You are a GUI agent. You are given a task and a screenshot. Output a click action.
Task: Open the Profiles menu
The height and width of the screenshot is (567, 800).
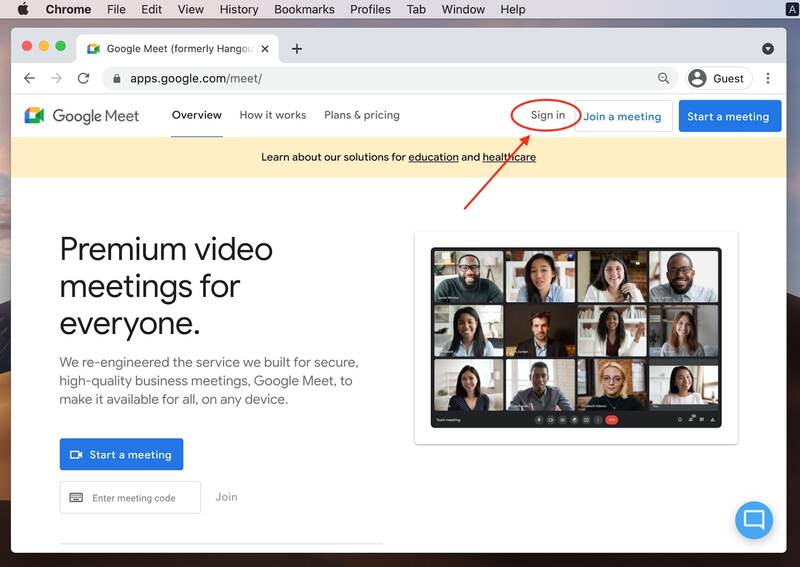tap(370, 9)
